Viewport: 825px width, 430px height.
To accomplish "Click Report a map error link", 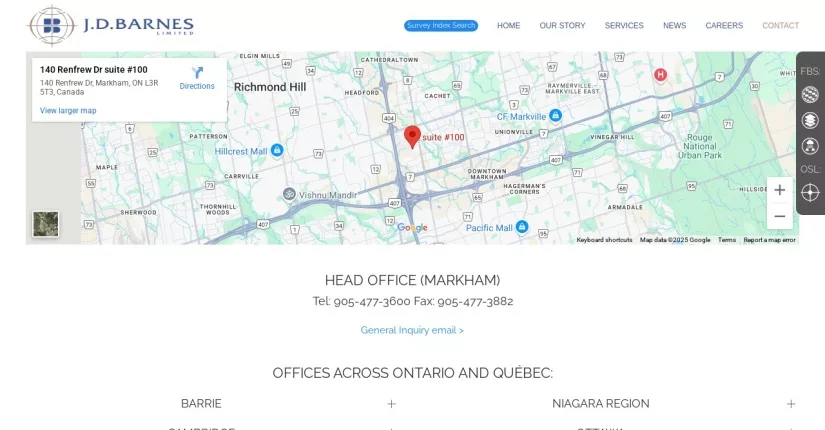I will [769, 240].
